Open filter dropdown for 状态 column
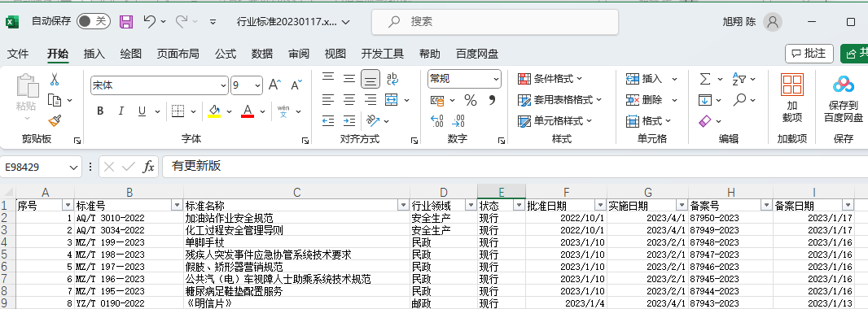This screenshot has width=868, height=309. (x=519, y=205)
